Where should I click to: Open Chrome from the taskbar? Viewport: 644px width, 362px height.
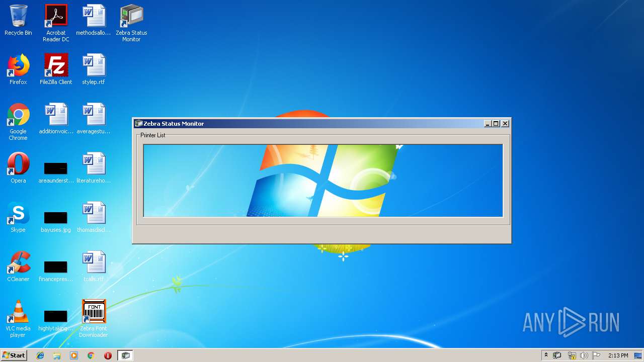tap(91, 355)
